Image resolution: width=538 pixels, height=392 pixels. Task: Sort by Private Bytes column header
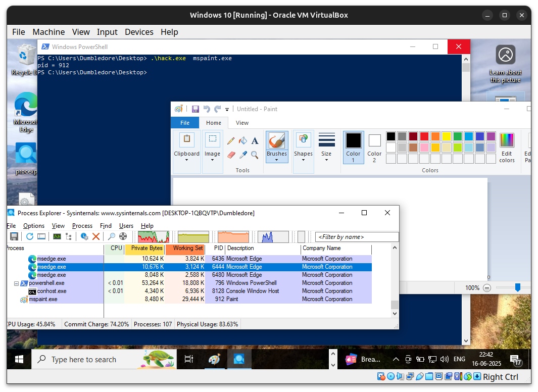[145, 249]
